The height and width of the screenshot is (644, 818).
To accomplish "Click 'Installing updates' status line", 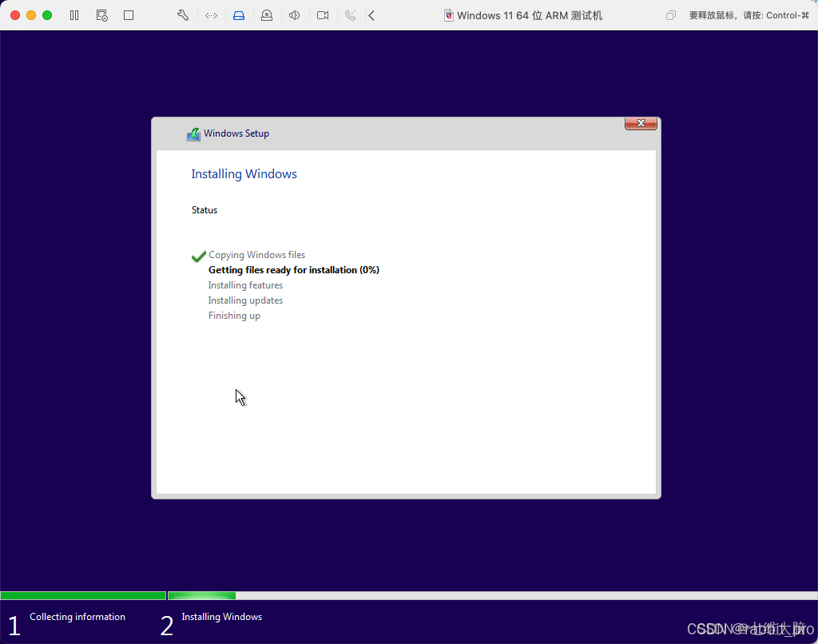I will pyautogui.click(x=245, y=300).
